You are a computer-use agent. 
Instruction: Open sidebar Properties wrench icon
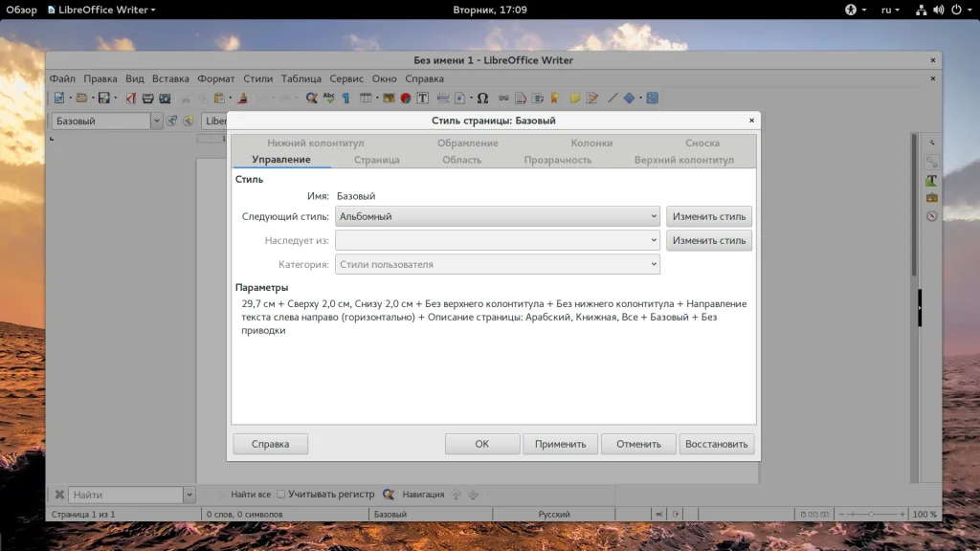(931, 162)
